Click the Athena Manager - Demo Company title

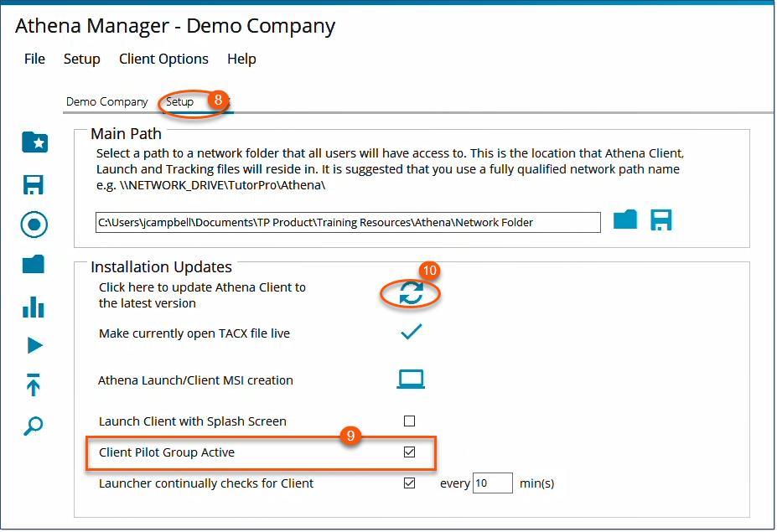pos(175,26)
